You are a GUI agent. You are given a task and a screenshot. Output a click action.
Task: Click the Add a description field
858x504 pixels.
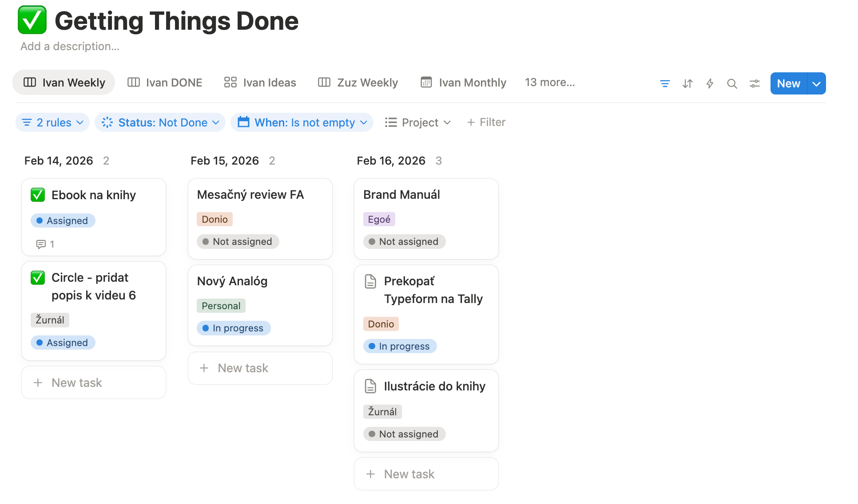pos(70,47)
